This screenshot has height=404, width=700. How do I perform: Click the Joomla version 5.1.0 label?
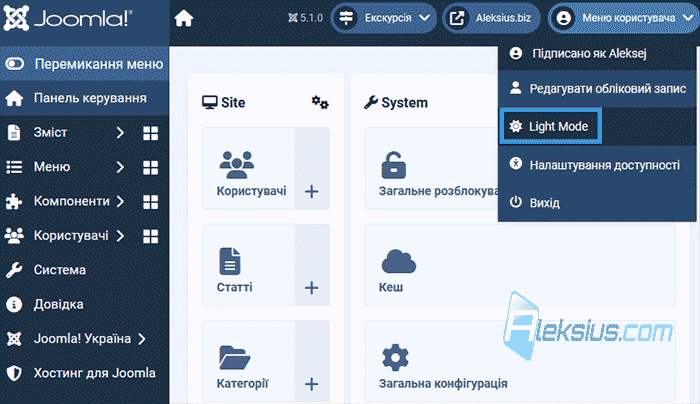click(305, 18)
